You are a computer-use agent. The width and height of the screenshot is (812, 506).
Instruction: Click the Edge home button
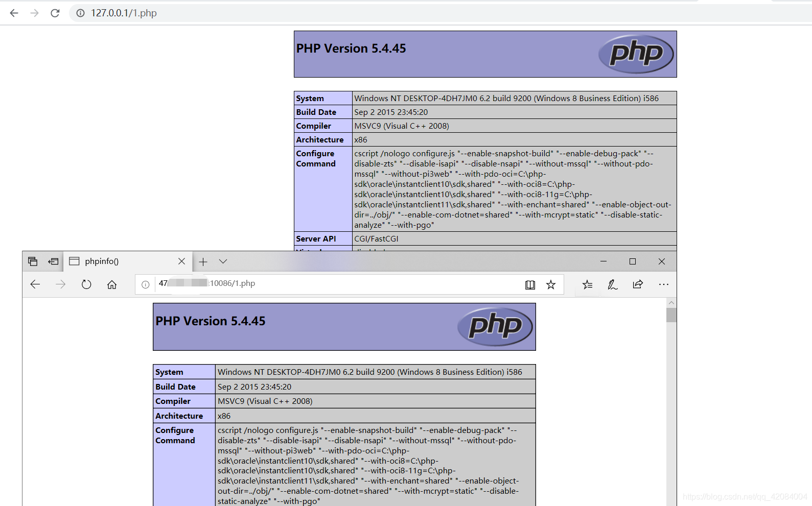(x=112, y=284)
